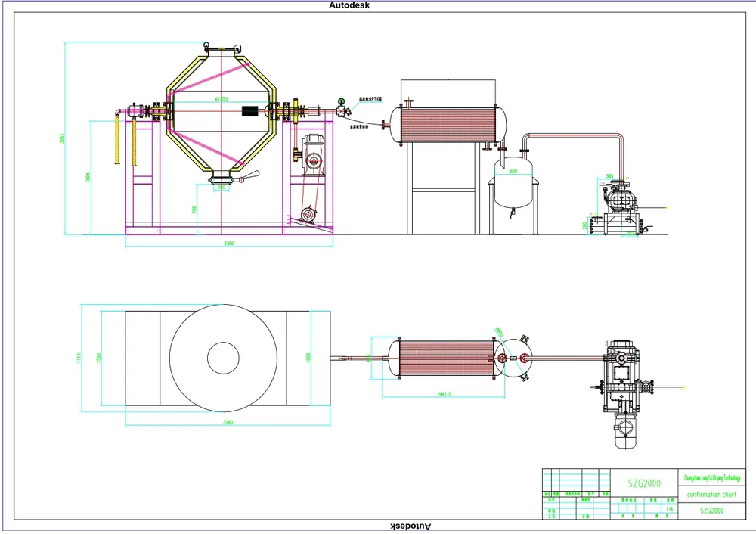Select the gear reducer beside the dryer
Viewport: 756px width, 534px height.
[x=313, y=154]
